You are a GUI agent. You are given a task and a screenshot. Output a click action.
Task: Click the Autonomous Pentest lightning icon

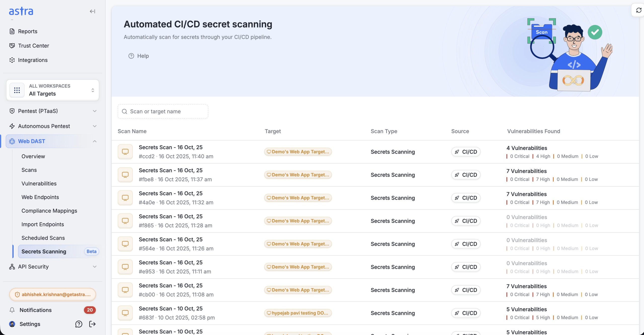[x=12, y=126]
